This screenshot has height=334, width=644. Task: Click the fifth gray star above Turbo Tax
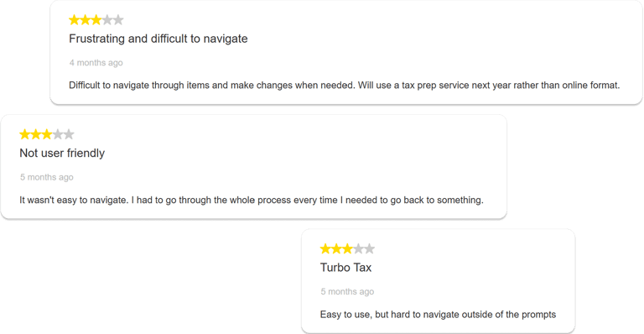coord(370,249)
